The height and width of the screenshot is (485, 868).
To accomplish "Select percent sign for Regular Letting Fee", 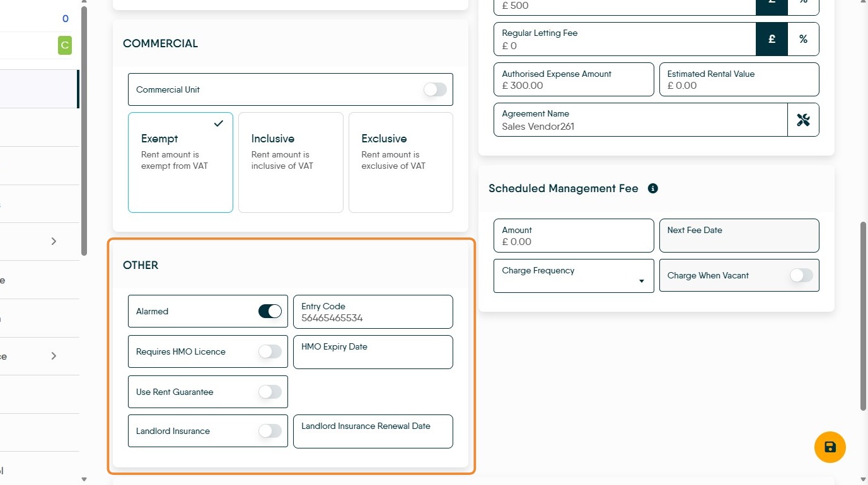I will pyautogui.click(x=803, y=39).
